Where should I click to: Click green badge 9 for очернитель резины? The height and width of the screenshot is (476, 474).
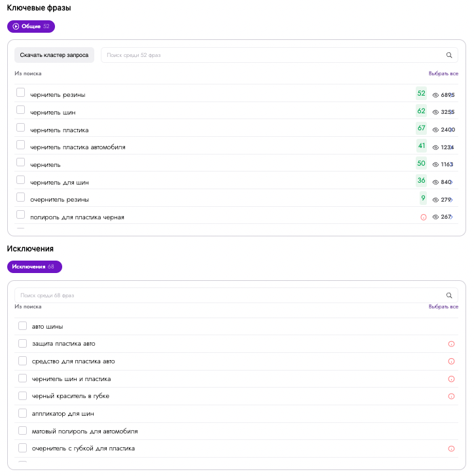point(423,198)
